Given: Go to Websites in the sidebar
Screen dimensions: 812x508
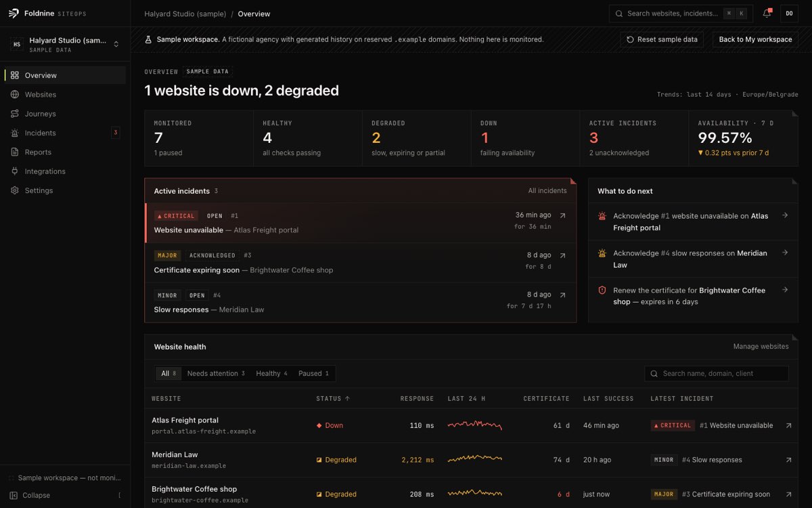Looking at the screenshot, I should 65,95.
